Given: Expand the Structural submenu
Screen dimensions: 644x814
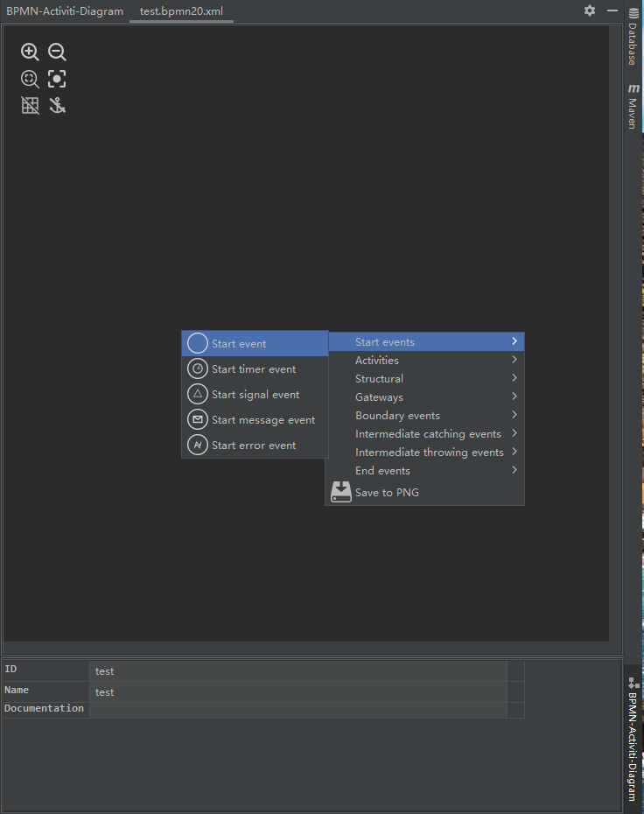Looking at the screenshot, I should tap(425, 379).
